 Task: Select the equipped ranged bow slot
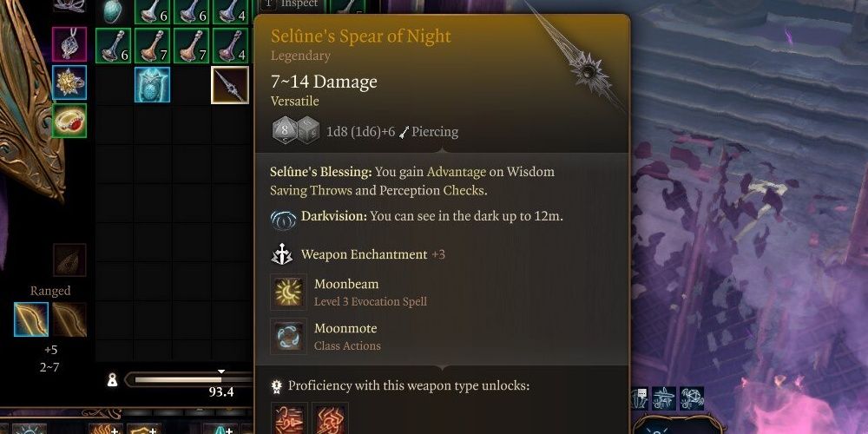(x=31, y=319)
